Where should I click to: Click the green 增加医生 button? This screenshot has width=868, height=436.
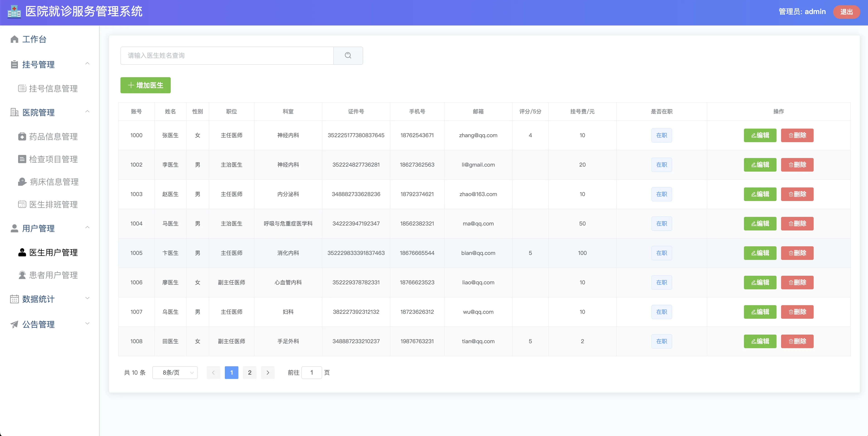pos(145,85)
